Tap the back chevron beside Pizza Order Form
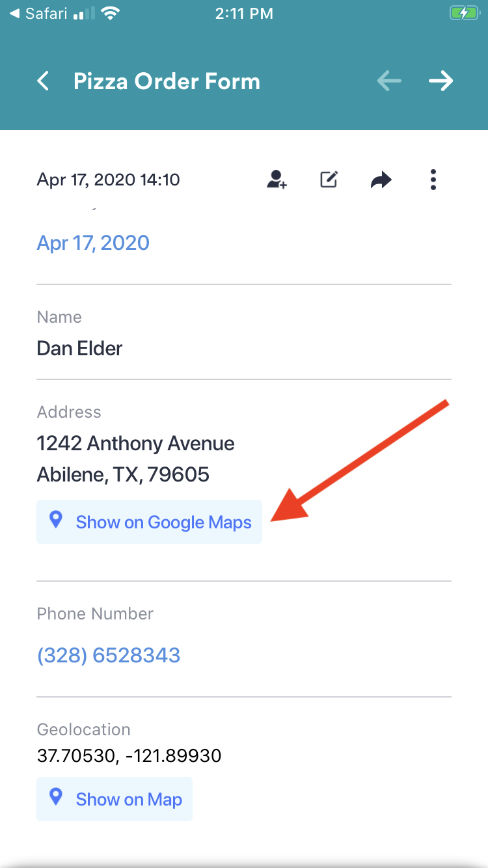The width and height of the screenshot is (488, 868). click(43, 81)
